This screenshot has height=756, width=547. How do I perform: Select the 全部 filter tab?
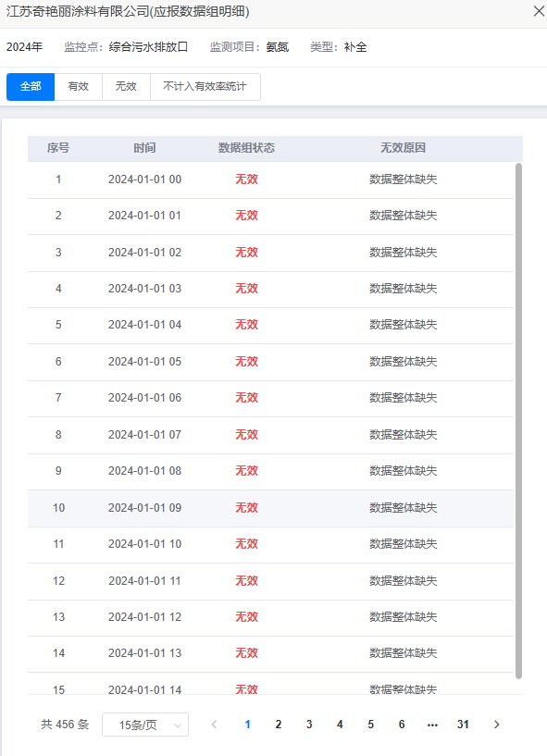[31, 87]
